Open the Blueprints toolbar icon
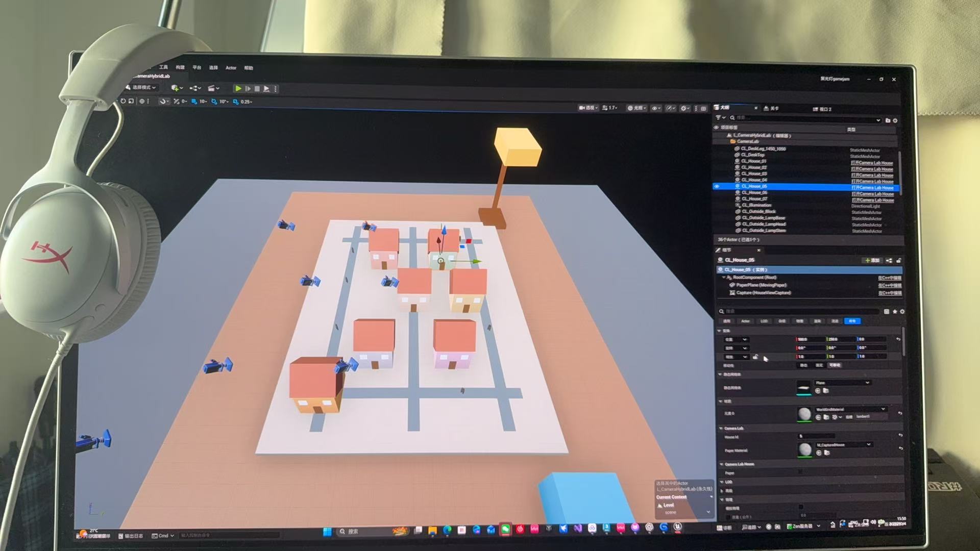This screenshot has width=980, height=551. click(x=195, y=88)
